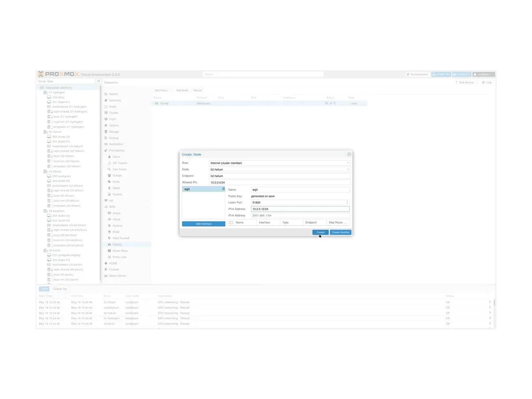
Task: Click the Two Factor key icon
Action: point(109,169)
